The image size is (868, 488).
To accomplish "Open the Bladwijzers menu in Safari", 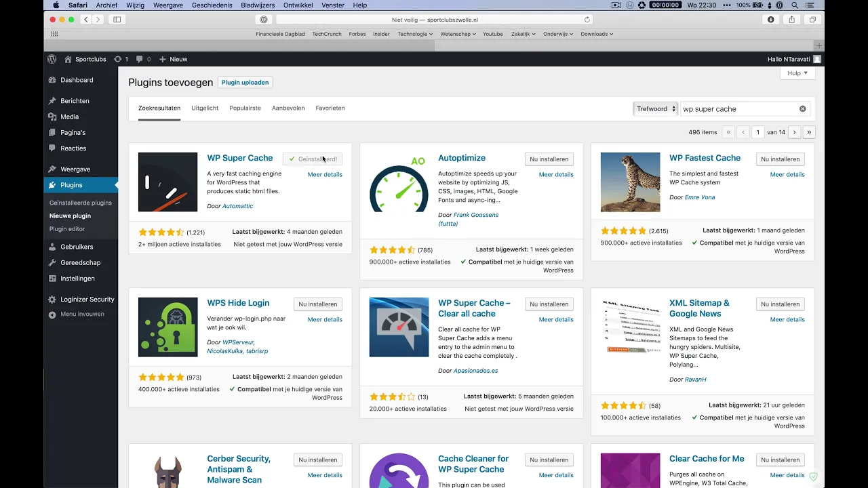I will point(258,5).
